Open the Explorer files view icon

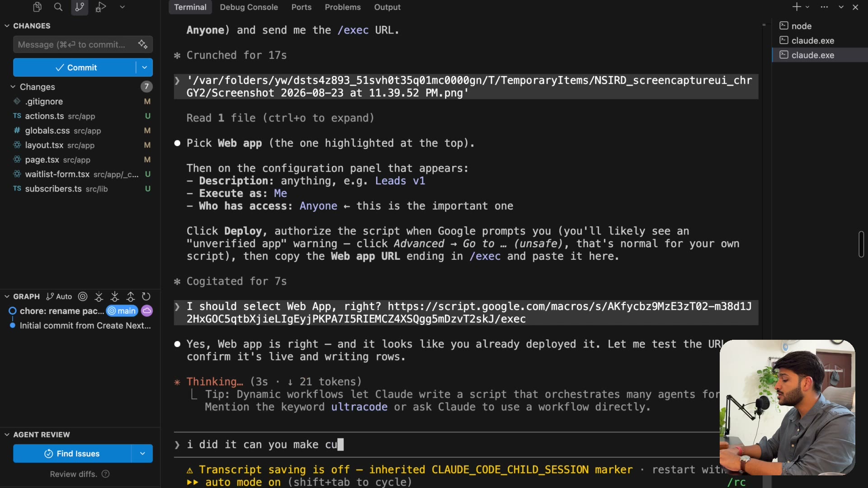37,7
